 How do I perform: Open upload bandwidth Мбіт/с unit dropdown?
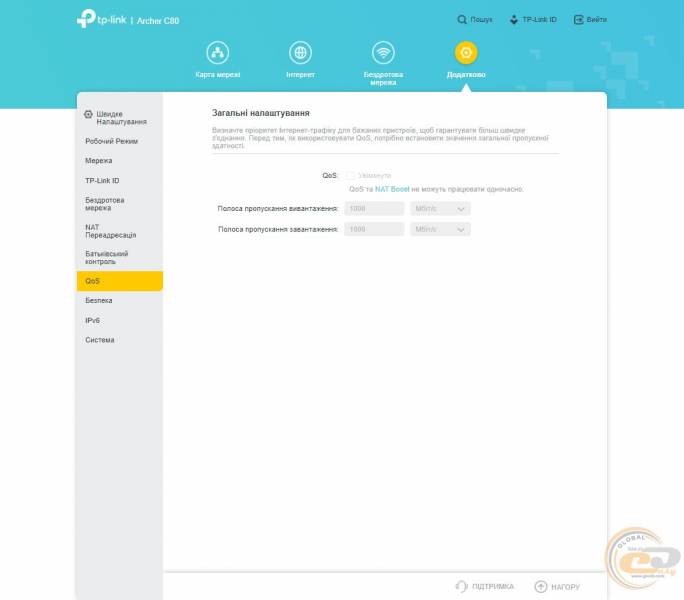[440, 209]
